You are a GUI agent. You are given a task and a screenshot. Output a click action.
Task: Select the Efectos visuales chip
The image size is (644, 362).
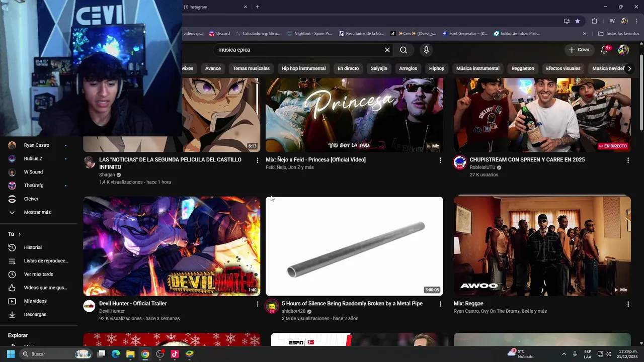point(563,68)
